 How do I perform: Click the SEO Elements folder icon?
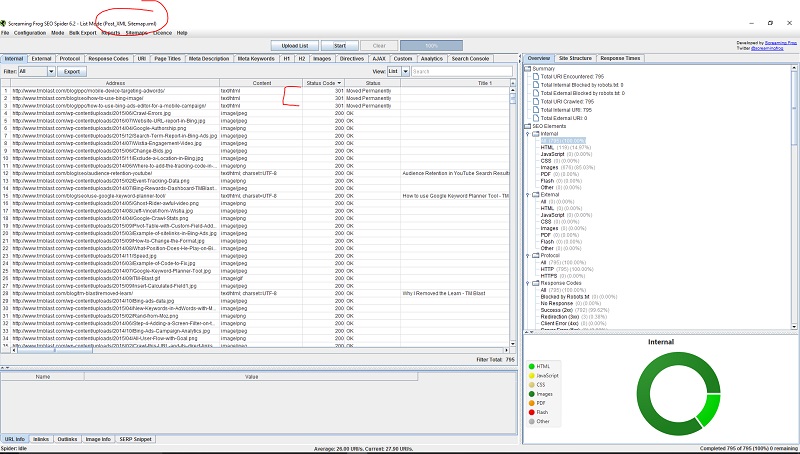click(528, 126)
